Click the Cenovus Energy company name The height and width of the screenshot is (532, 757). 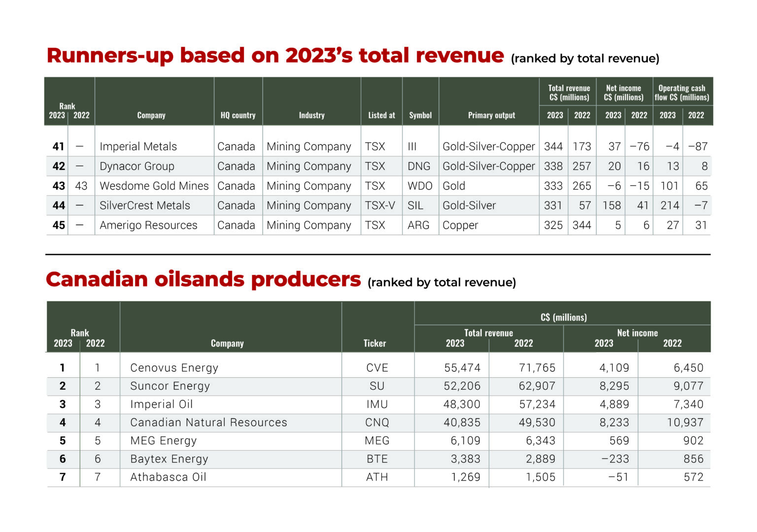coord(174,367)
